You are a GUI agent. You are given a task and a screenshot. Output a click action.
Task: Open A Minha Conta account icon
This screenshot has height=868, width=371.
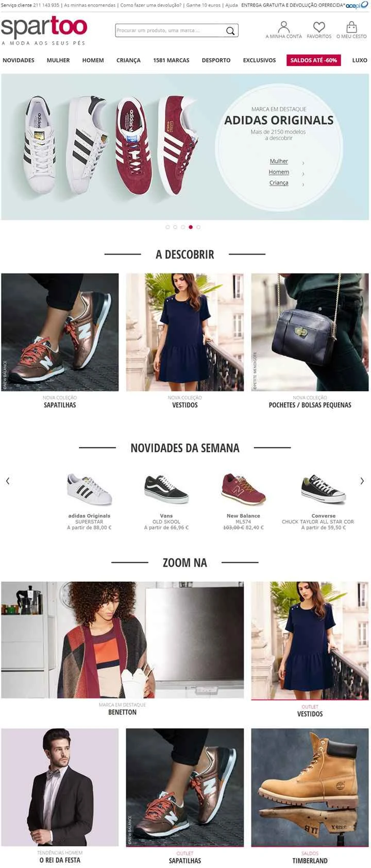(283, 27)
